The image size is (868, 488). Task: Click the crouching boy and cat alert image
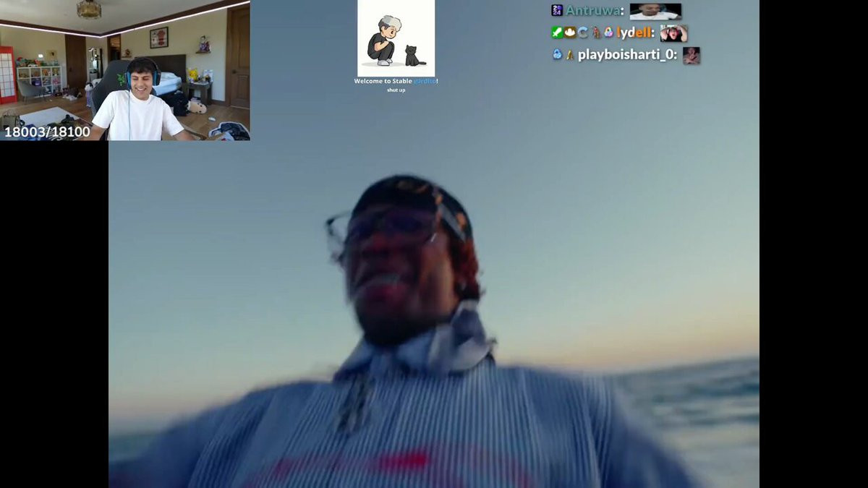click(x=396, y=38)
